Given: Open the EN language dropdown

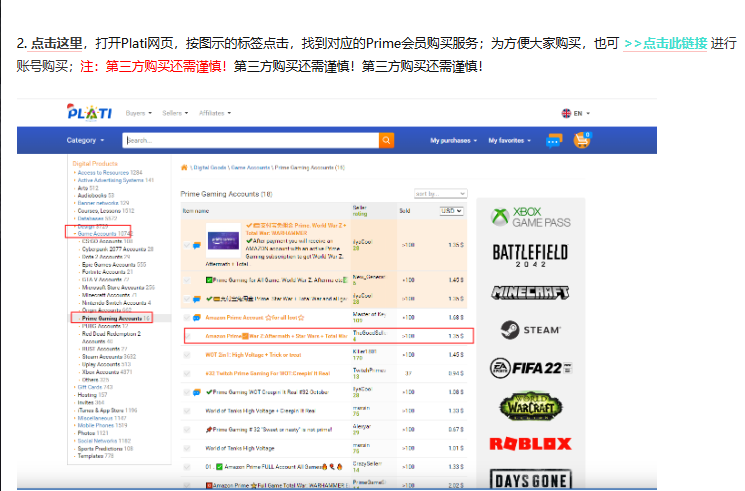Looking at the screenshot, I should pyautogui.click(x=582, y=114).
